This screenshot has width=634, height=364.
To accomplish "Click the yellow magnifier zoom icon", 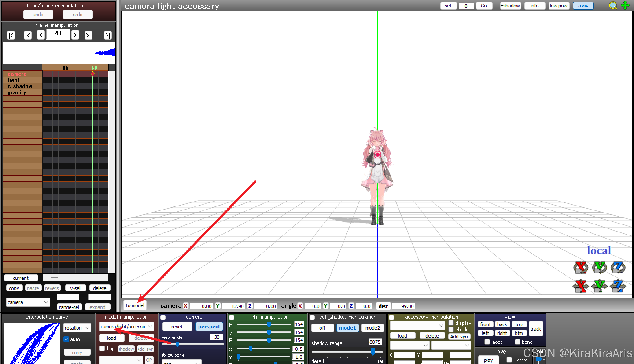I will pos(613,6).
